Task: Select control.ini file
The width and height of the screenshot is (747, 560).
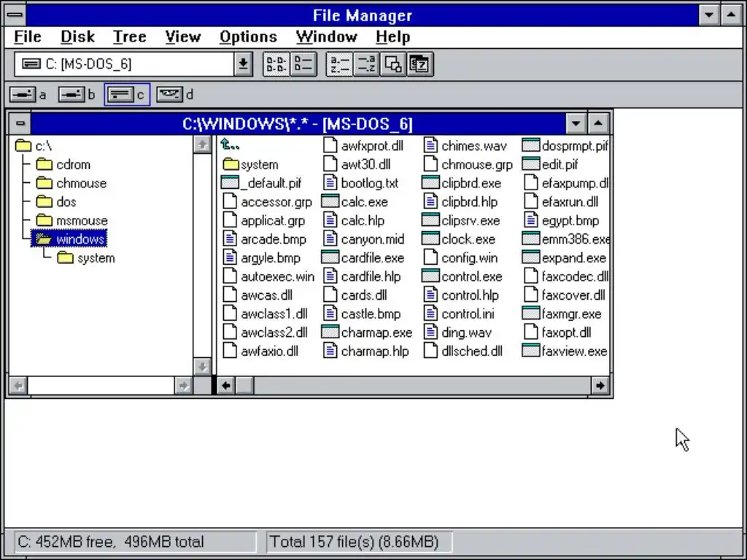Action: coord(459,314)
